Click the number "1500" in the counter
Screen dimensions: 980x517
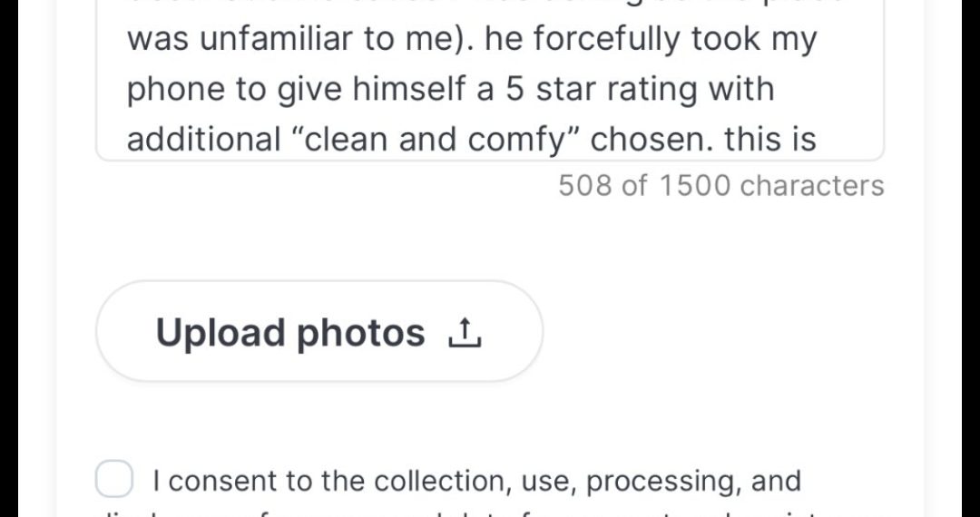pos(694,185)
